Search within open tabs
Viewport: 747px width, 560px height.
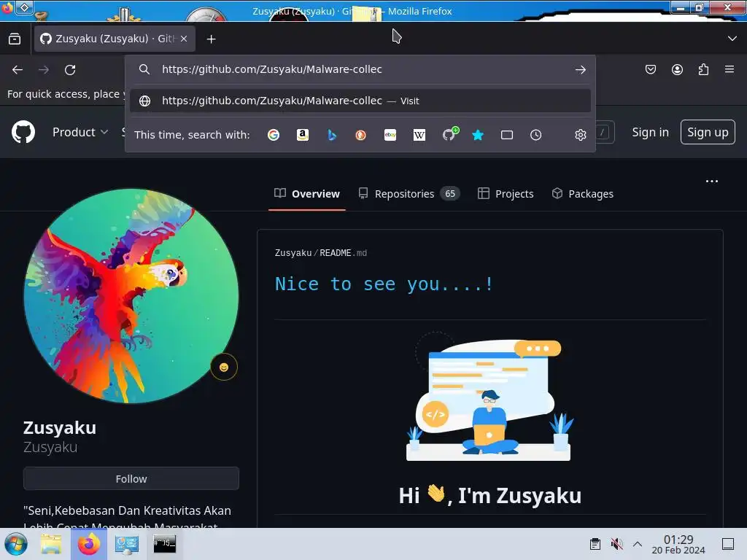(507, 135)
